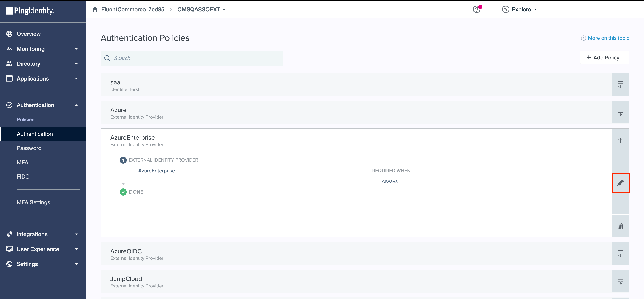Click the green DONE checkmark in AzureEnterprise
644x299 pixels.
pos(123,192)
